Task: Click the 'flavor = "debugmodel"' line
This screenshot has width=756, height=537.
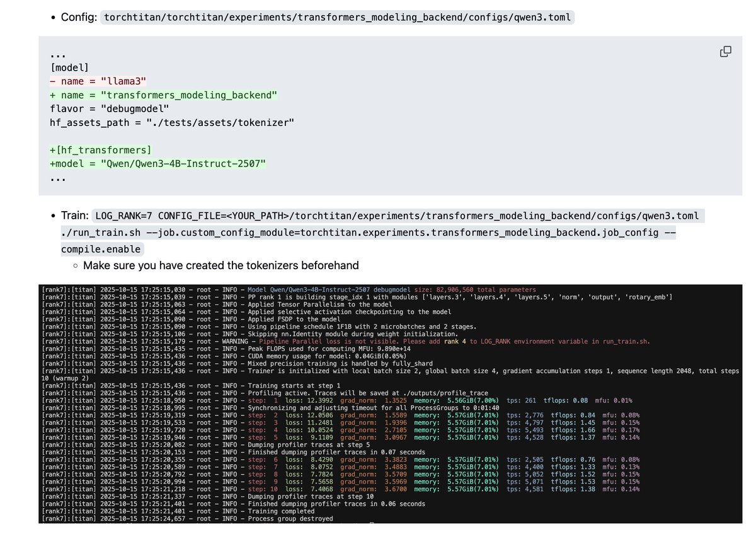Action: [110, 108]
